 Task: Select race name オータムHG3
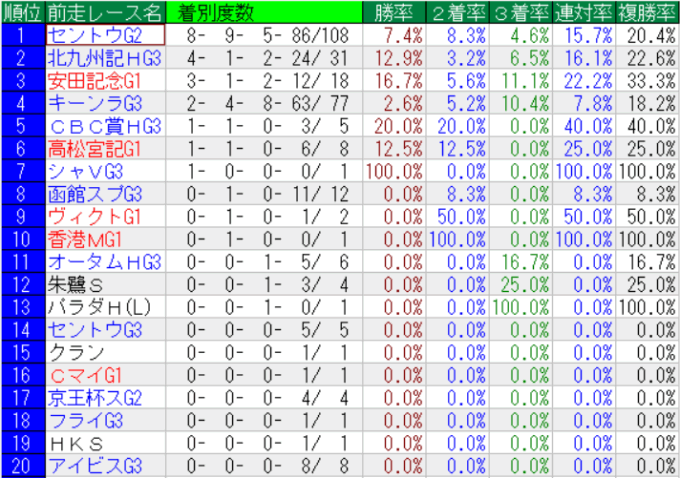pyautogui.click(x=105, y=262)
